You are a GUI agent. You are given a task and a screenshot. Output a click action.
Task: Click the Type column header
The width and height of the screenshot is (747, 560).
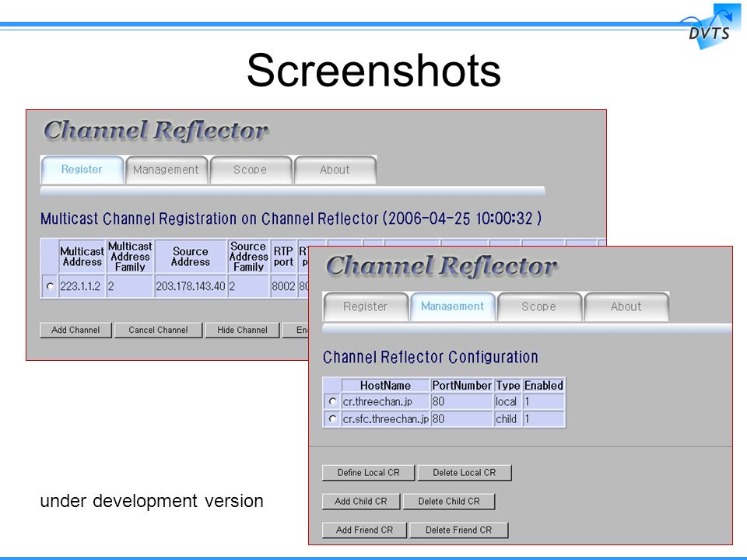[x=508, y=385]
